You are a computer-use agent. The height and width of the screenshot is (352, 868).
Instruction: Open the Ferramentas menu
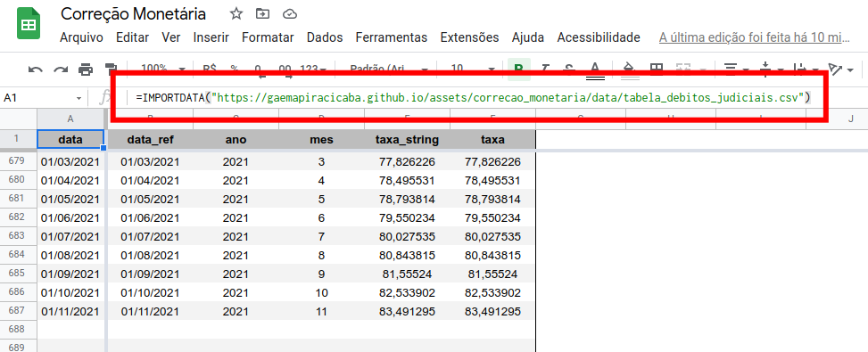(392, 37)
